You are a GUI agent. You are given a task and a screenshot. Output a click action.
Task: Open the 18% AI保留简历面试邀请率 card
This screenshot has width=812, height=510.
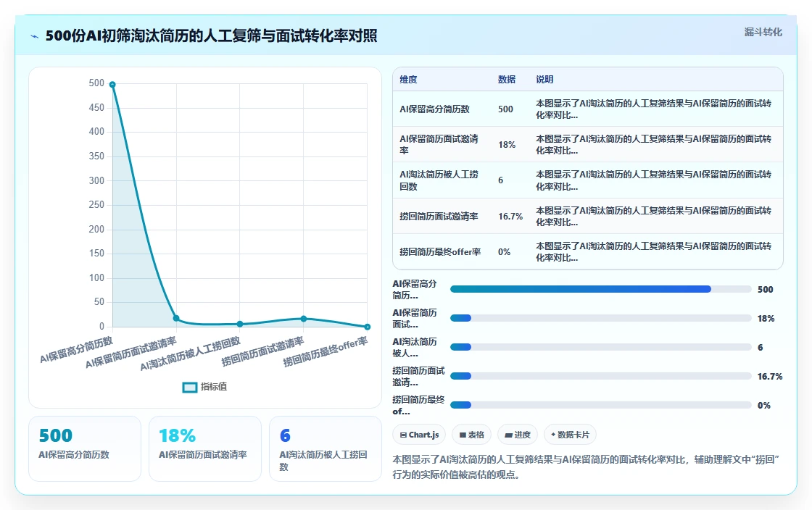coord(205,448)
